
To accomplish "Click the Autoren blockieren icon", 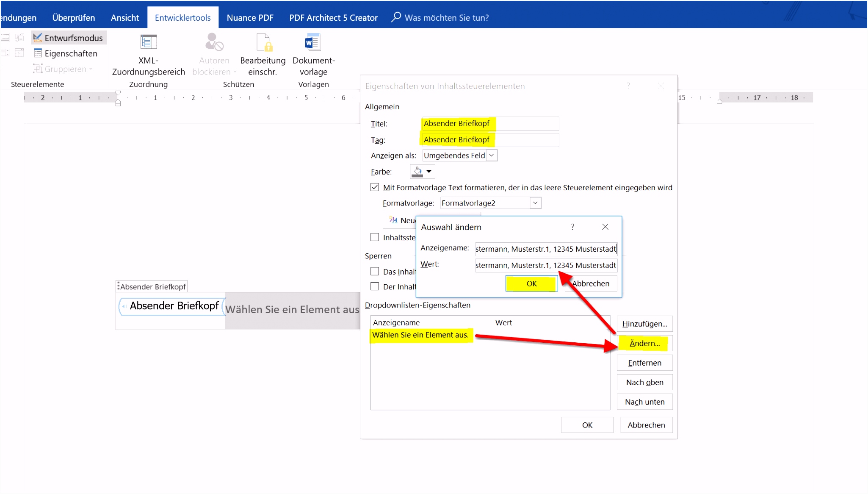I will click(x=214, y=42).
